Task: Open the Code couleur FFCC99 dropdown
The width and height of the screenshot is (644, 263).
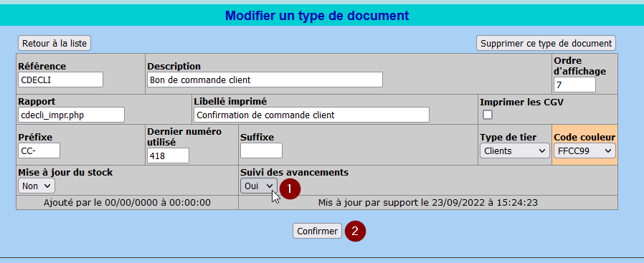Action: pos(584,150)
